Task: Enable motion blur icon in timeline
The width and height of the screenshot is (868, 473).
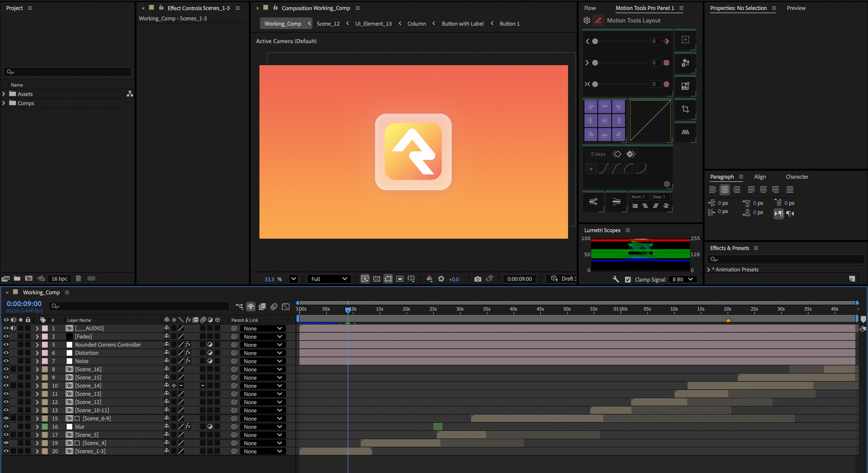Action: [274, 306]
